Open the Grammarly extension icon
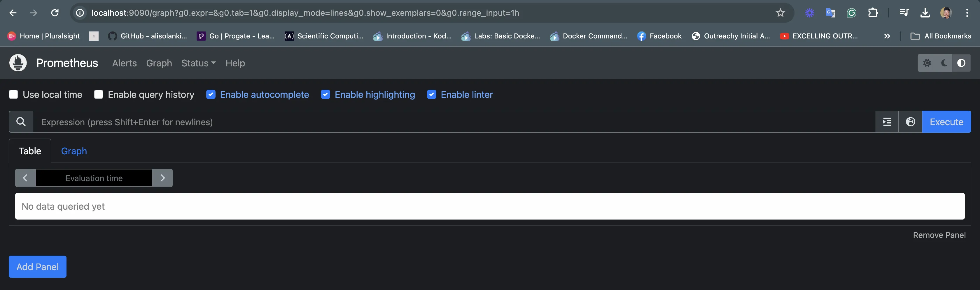 pos(851,13)
